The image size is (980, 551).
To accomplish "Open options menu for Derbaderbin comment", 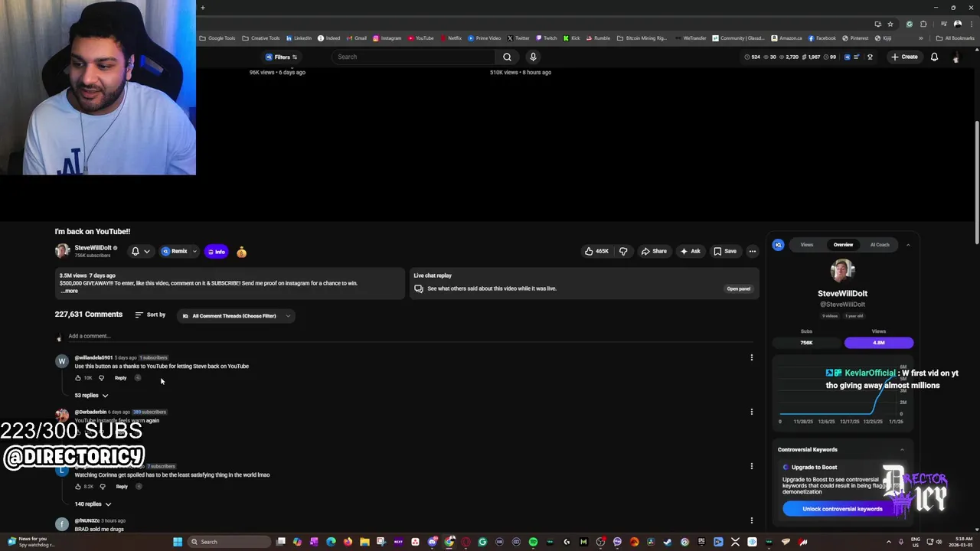I will click(x=751, y=412).
